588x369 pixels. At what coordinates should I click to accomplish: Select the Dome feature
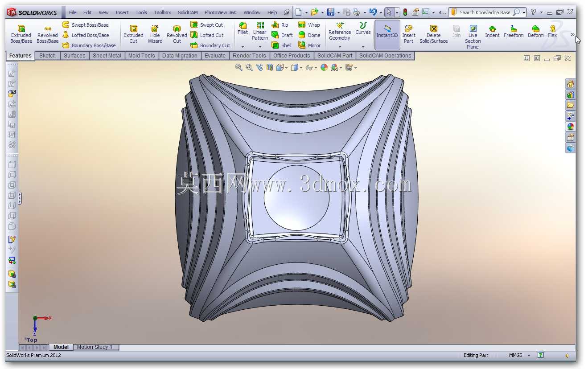309,35
